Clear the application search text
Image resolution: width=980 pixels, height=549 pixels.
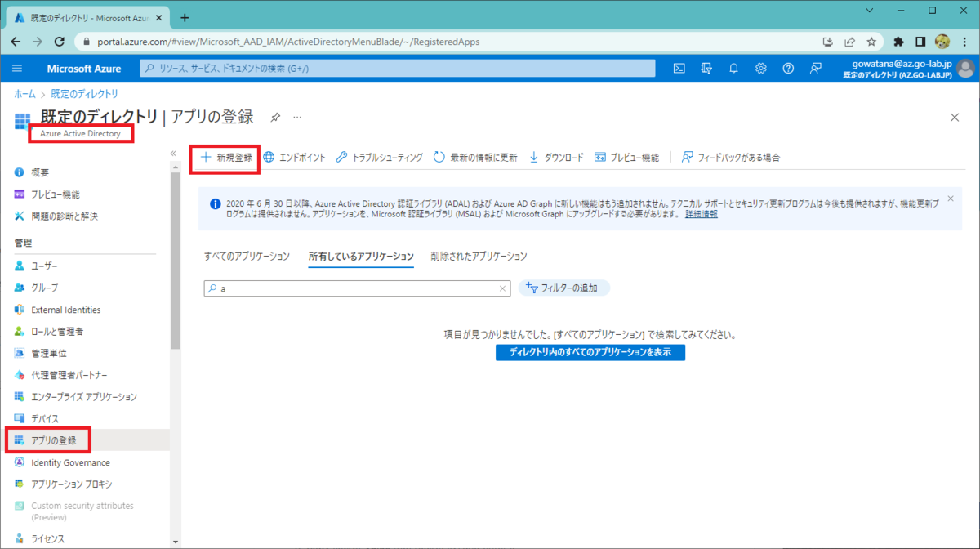503,288
